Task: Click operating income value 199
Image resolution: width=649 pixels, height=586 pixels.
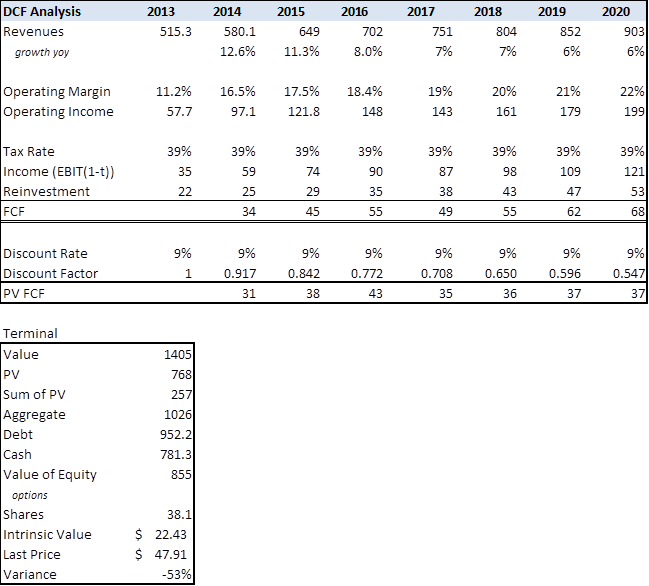Action: [x=634, y=111]
